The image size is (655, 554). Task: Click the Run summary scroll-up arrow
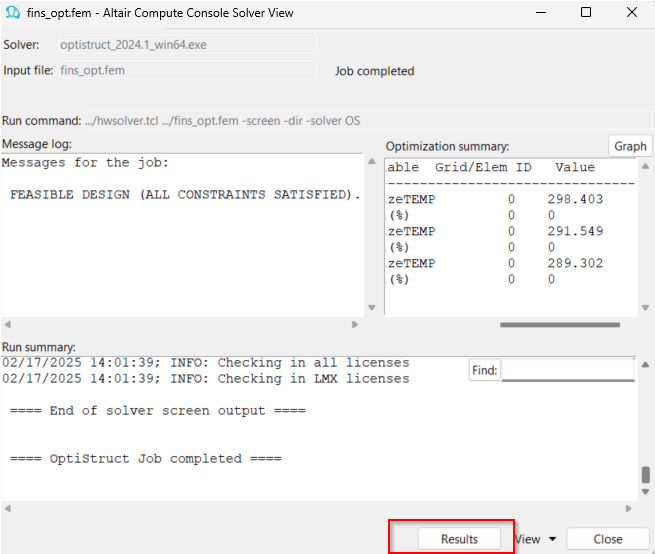[645, 364]
